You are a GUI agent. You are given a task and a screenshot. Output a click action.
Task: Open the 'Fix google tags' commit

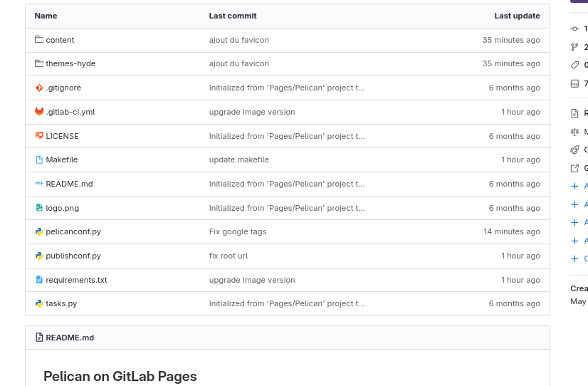[x=238, y=231]
